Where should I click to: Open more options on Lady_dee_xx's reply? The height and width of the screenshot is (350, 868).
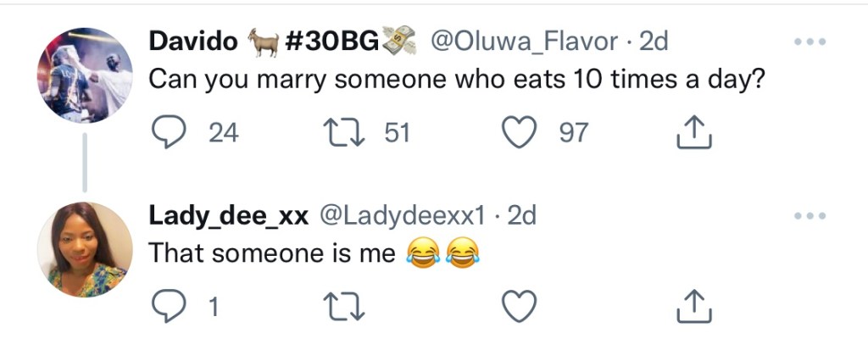click(809, 216)
